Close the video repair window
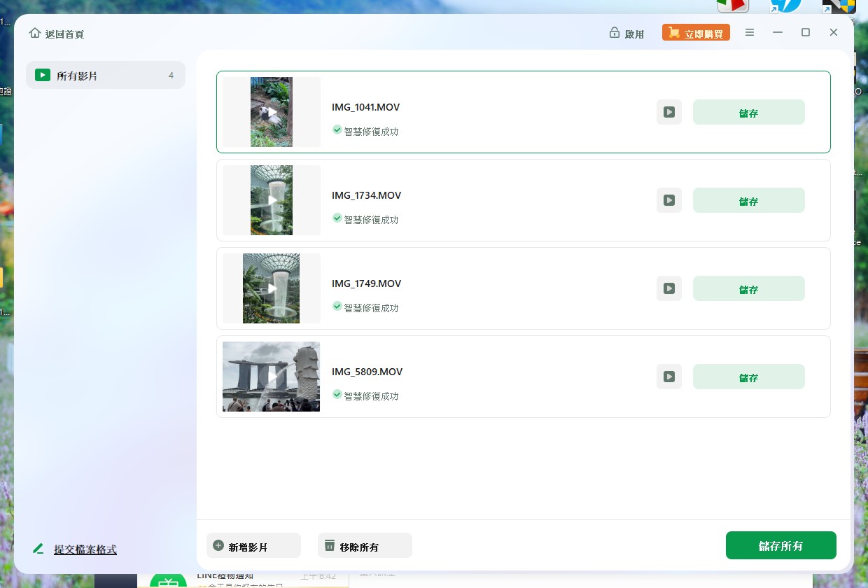This screenshot has width=868, height=588. 834,32
